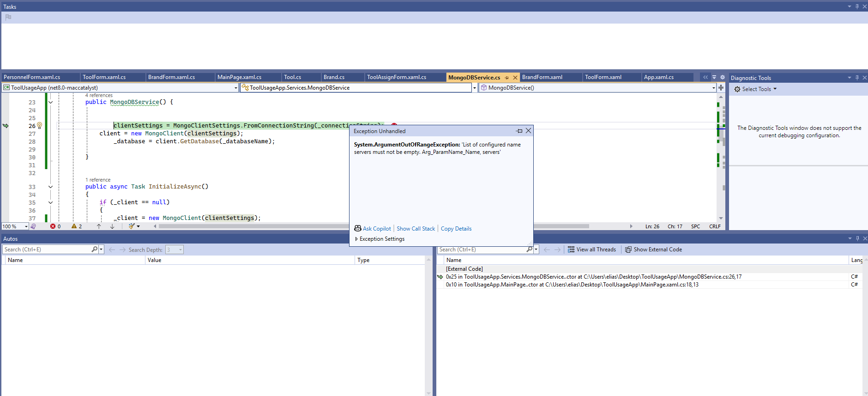Screen dimensions: 868x396
Task: Toggle Show External Code in call stack
Action: click(x=653, y=250)
